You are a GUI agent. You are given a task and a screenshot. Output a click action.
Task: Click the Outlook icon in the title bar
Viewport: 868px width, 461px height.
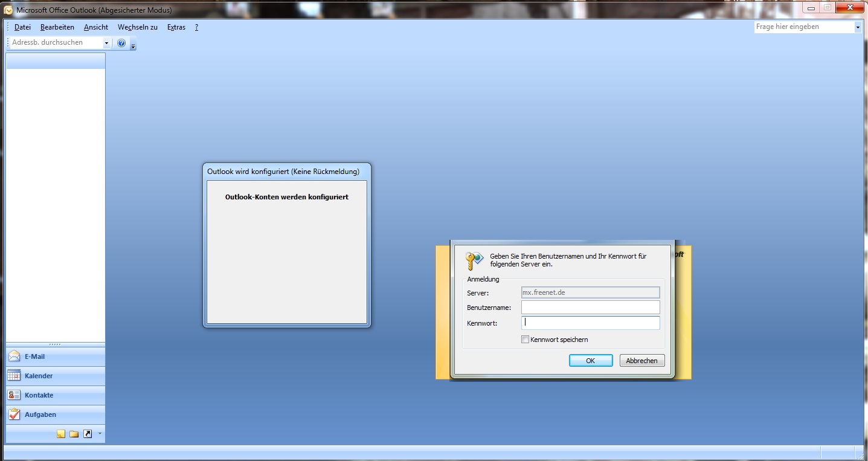coord(8,10)
